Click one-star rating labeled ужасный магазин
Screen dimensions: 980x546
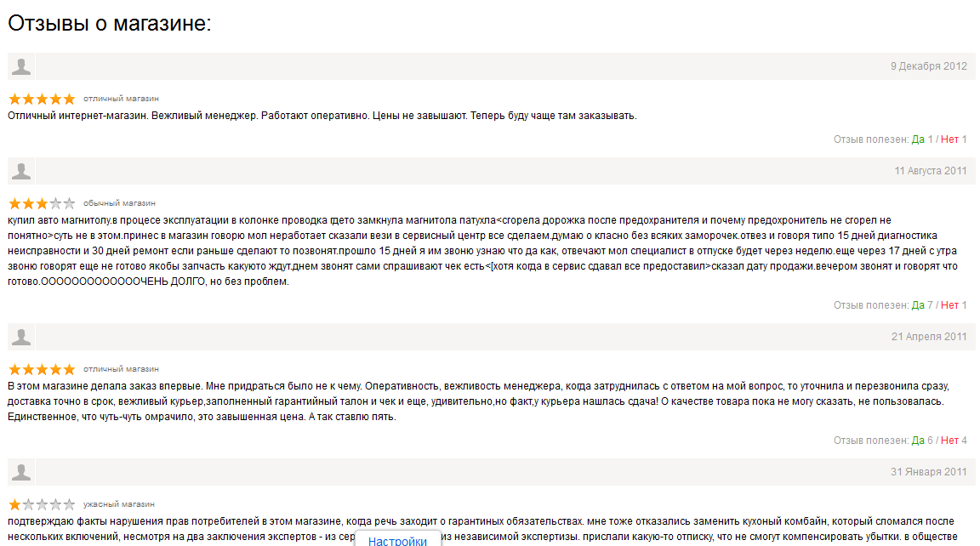click(42, 504)
